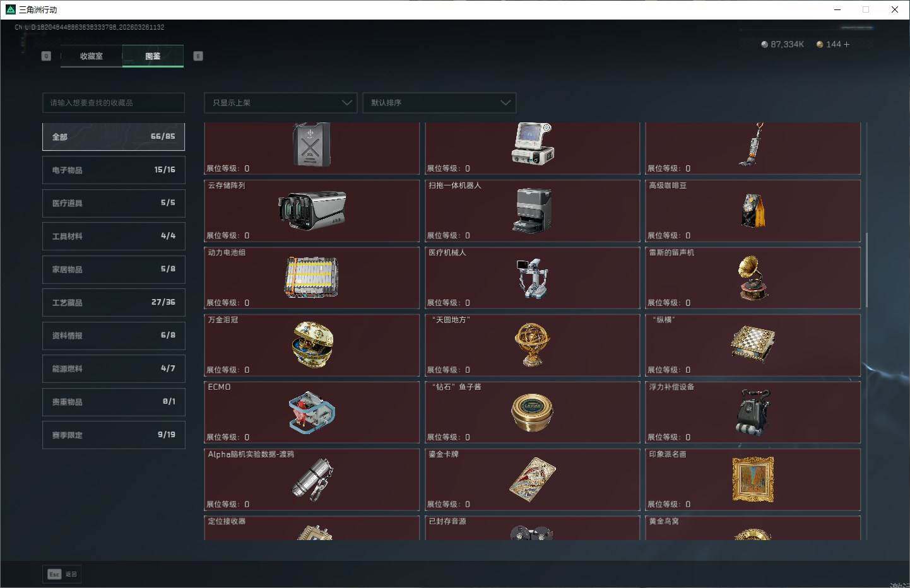Expand the 只显示上架 filter dropdown
The height and width of the screenshot is (588, 910).
[281, 103]
